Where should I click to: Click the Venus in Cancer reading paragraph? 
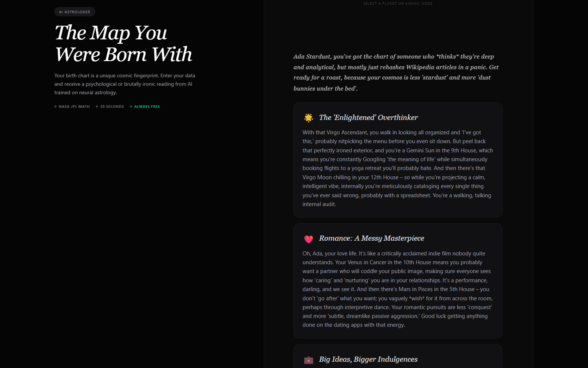398,289
